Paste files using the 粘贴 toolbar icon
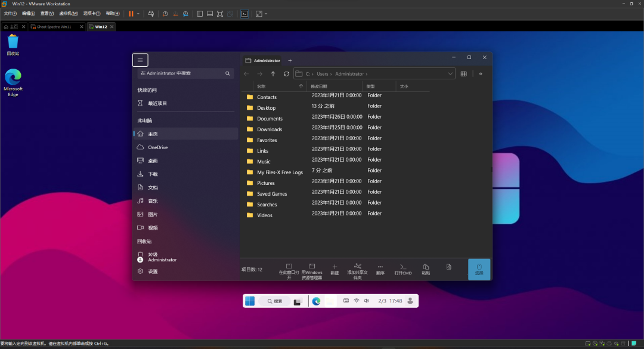The image size is (644, 349). (426, 268)
